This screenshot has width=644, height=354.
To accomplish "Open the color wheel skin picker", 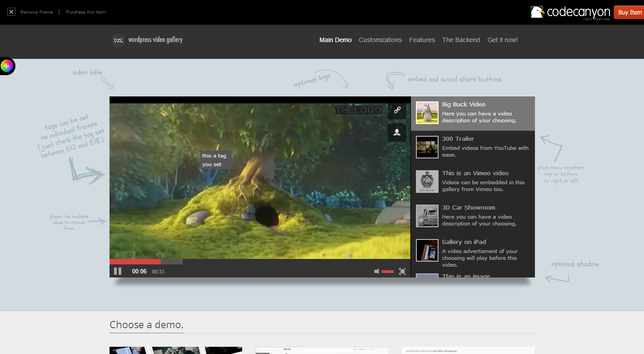I will [x=7, y=66].
